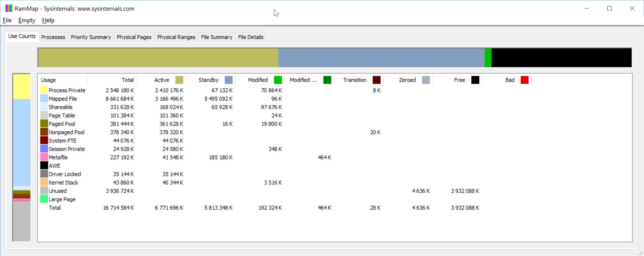Click the Nonpaged Pool brown swatch
644x256 pixels.
point(44,132)
